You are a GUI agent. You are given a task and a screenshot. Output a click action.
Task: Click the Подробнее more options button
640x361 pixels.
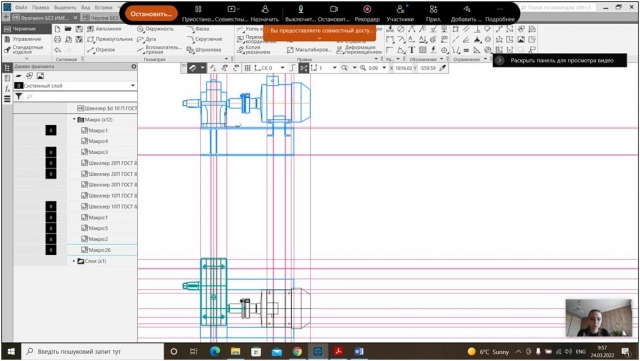(500, 13)
